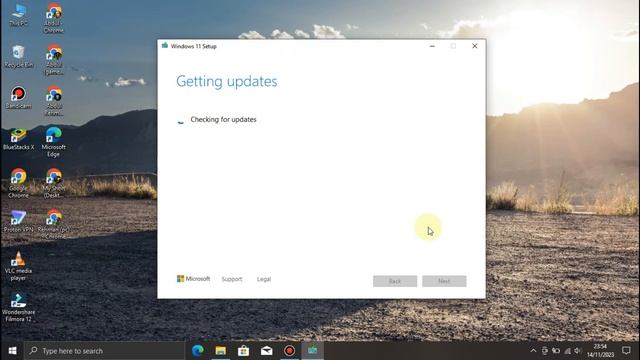Open Microsoft Edge desktop shortcut
Viewport: 640px width, 360px height.
(x=53, y=142)
